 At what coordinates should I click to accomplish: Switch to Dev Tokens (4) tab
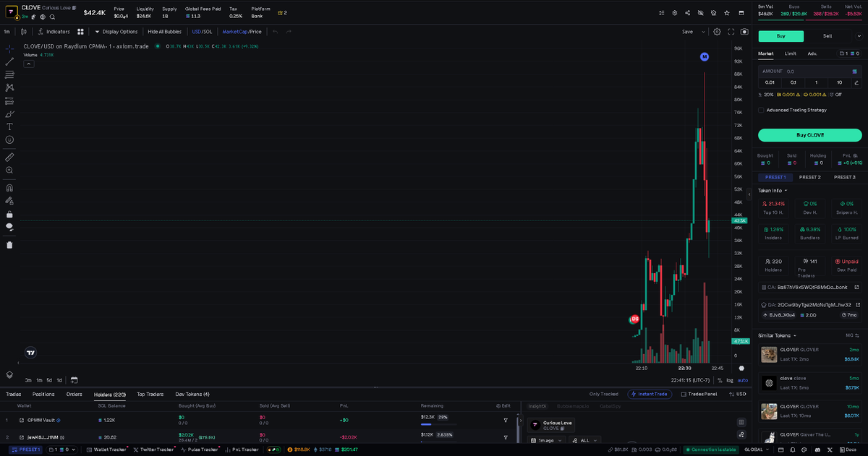tap(192, 394)
